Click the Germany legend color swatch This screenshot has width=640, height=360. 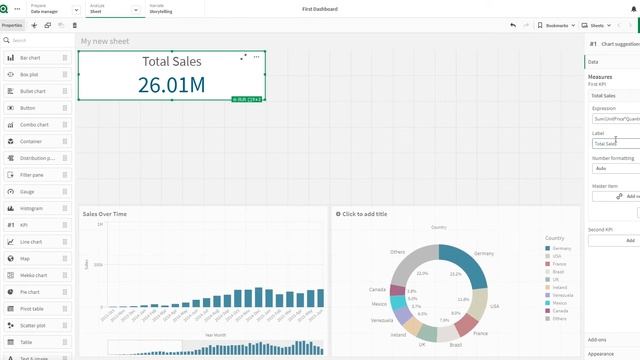(x=547, y=248)
